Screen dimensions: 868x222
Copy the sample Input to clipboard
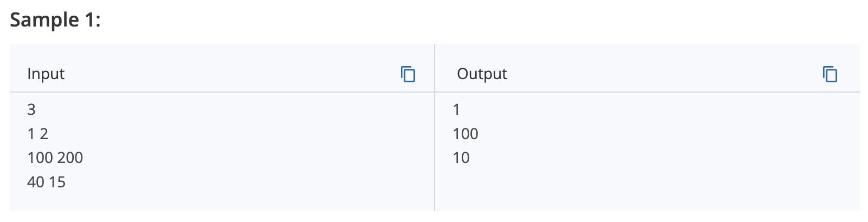408,74
